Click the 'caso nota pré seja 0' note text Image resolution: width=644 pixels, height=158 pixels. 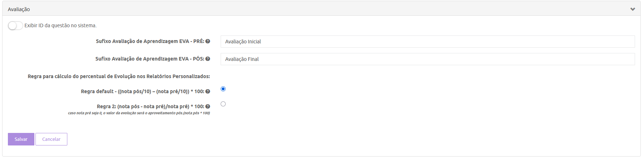pos(139,113)
